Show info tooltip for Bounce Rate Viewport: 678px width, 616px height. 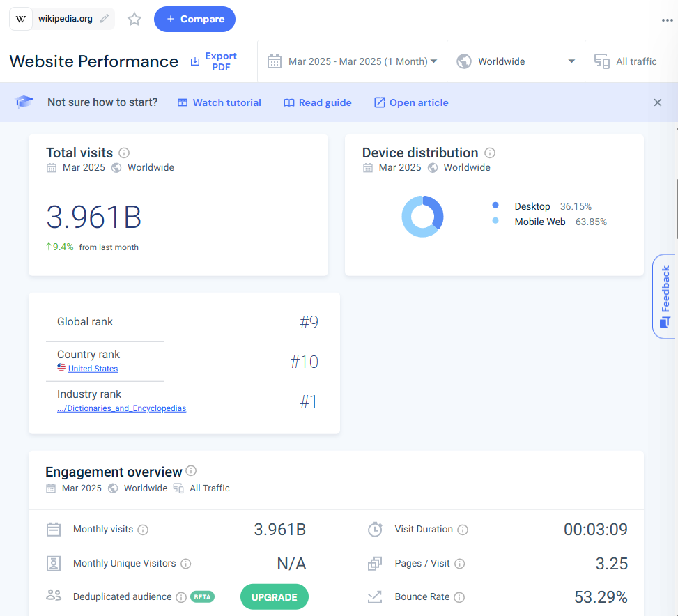pos(460,597)
